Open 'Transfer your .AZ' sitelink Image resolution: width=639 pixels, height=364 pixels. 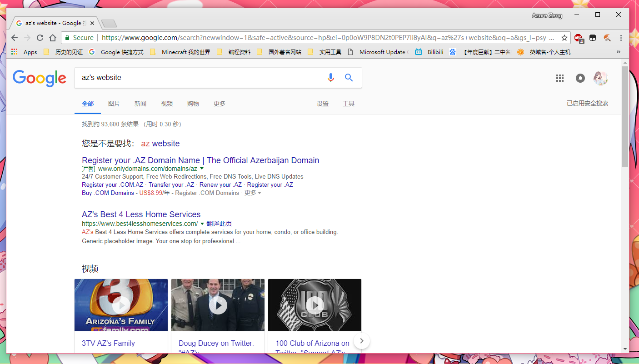171,185
